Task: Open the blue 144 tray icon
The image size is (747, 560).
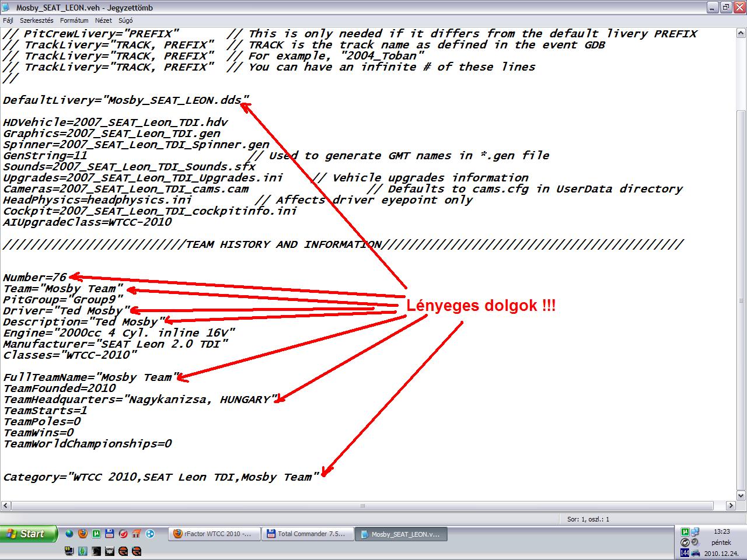Action: (x=685, y=552)
